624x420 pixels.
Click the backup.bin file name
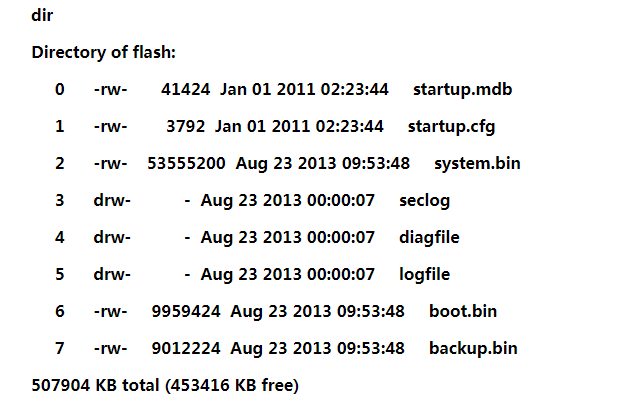[x=473, y=348]
